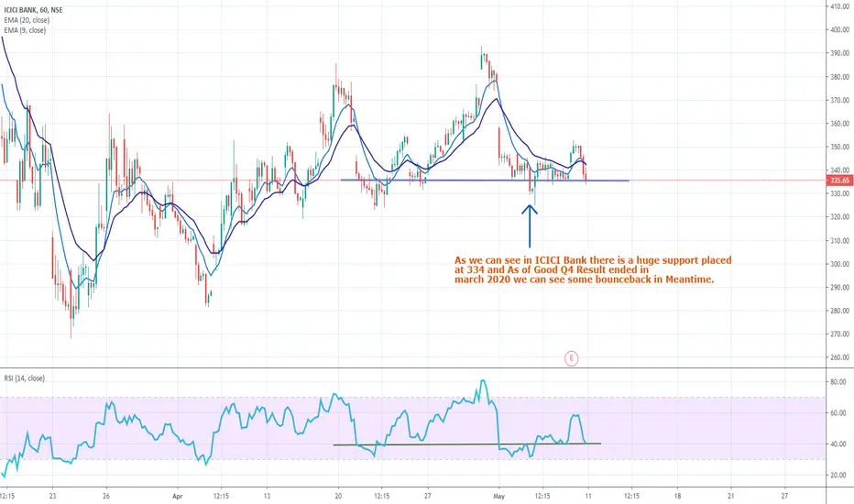The image size is (854, 504).
Task: Click the '23' date on time axis
Action: coord(52,497)
